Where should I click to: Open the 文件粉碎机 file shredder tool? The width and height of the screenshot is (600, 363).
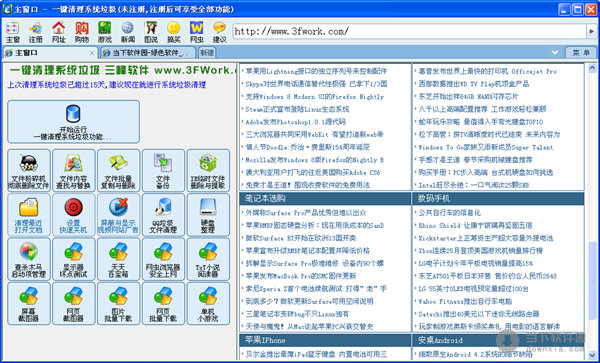tap(29, 170)
